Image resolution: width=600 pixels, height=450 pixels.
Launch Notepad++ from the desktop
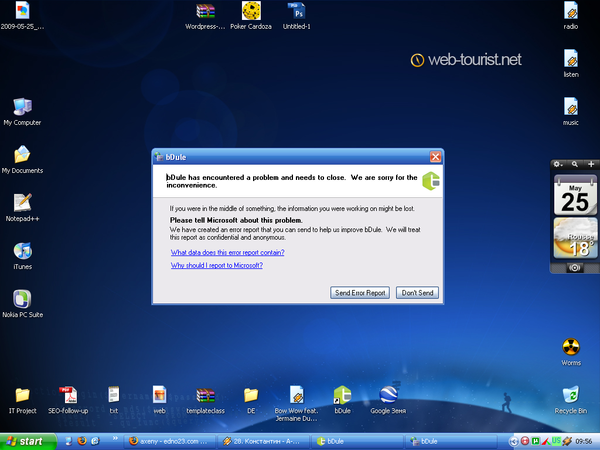[22, 208]
